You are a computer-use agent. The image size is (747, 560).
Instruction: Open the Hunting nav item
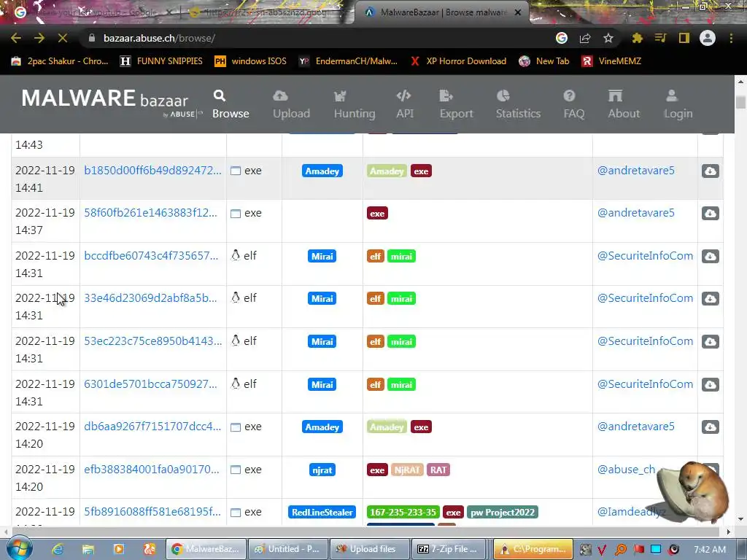(355, 105)
